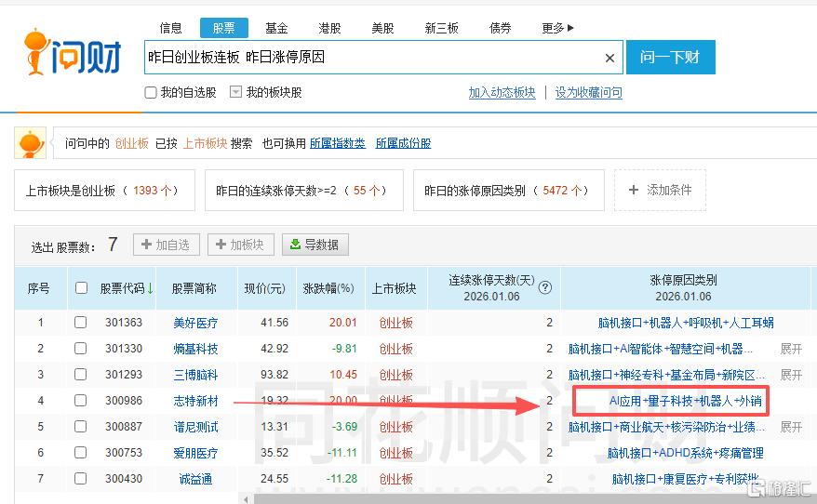The image size is (817, 504).
Task: Open the stock 爱朋医疗
Action: tap(195, 453)
